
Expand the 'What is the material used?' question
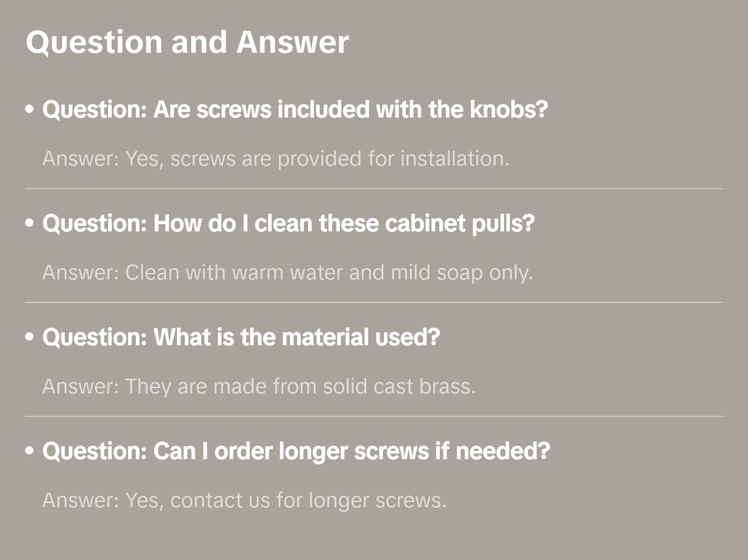tap(241, 337)
